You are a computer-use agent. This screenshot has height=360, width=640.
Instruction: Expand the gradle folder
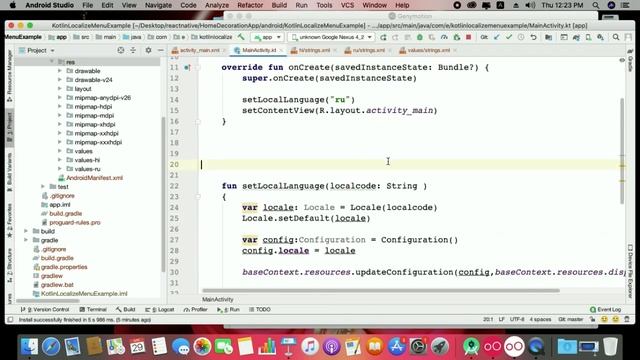coord(26,240)
